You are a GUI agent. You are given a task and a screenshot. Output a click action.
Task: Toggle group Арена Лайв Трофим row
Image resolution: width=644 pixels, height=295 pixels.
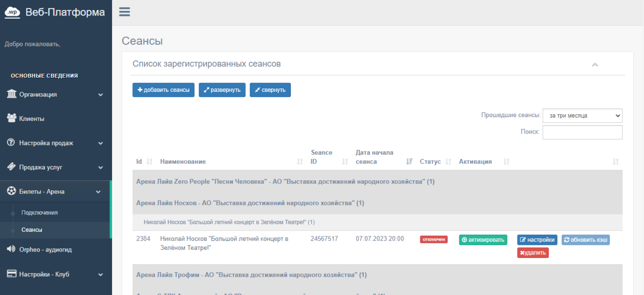pyautogui.click(x=377, y=275)
